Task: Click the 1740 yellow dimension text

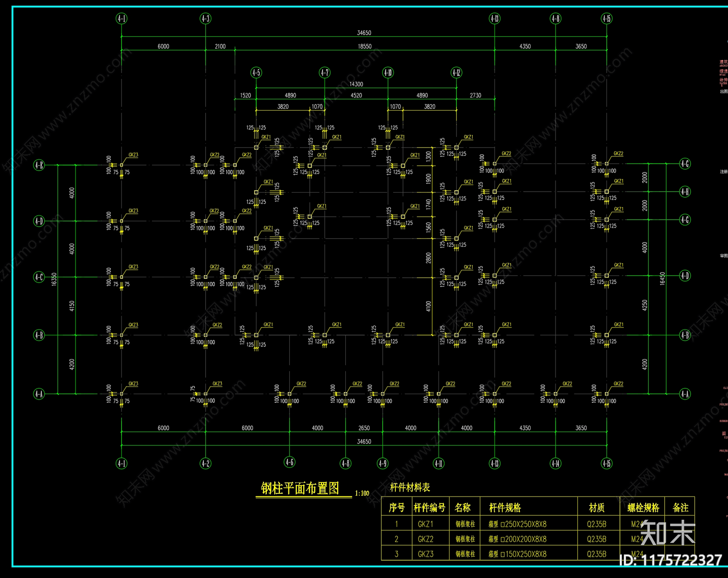Action: point(428,205)
